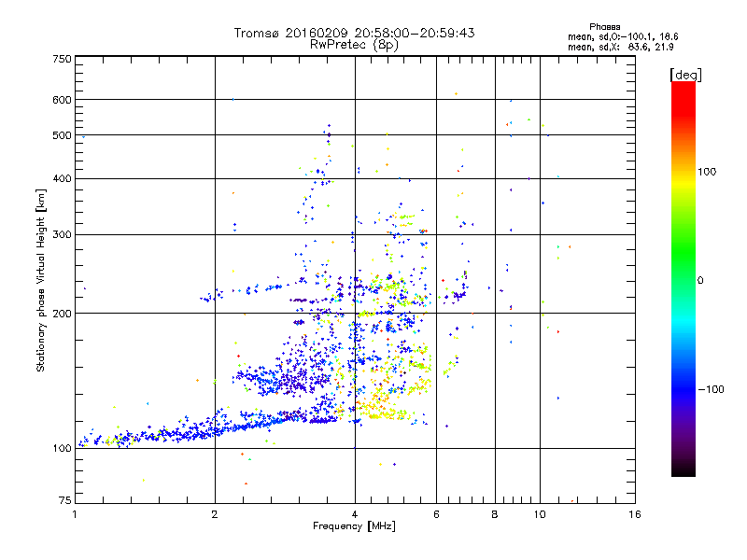This screenshot has height=560, width=747.
Task: Select the 'mean, sd,O:-100.1, 18.6' line
Action: coord(623,37)
